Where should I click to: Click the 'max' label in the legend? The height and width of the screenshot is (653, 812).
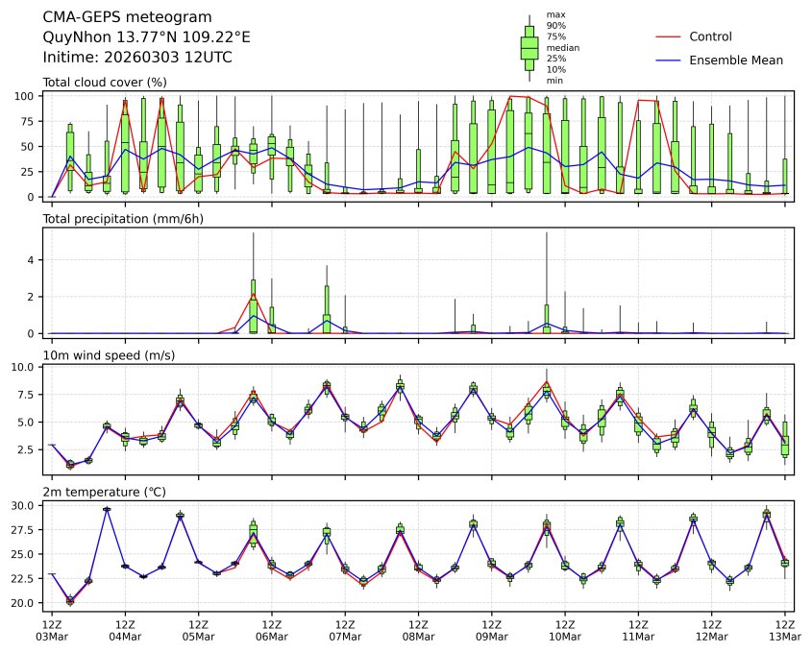coord(554,14)
